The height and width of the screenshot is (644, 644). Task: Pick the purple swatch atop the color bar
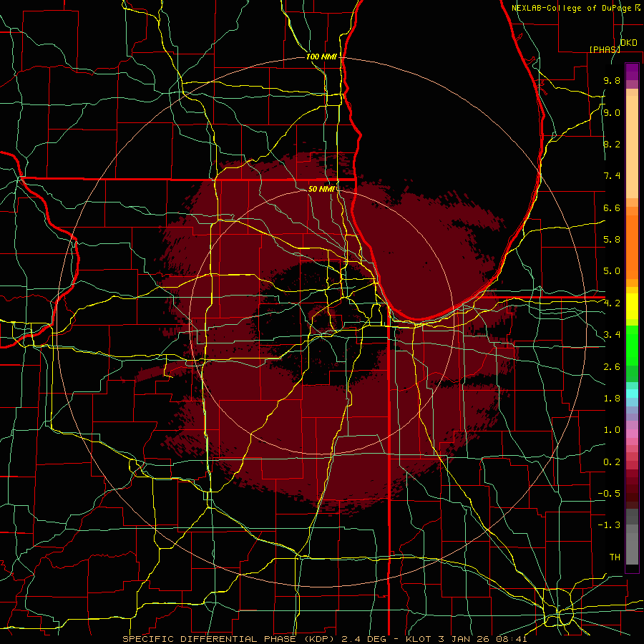click(632, 72)
